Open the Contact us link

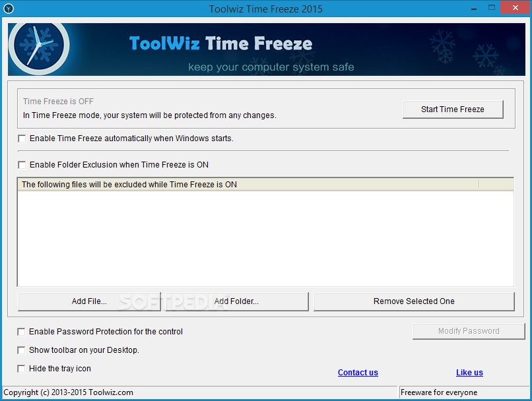coord(358,372)
